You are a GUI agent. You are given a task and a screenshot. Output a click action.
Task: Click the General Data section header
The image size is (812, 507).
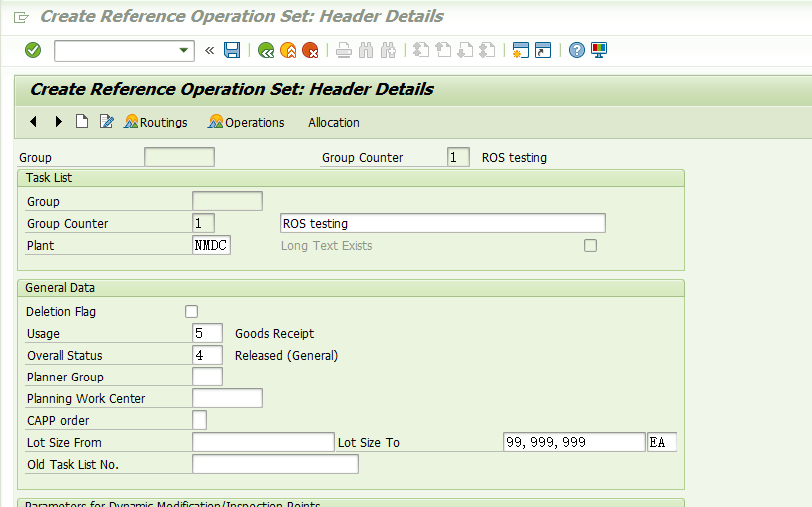pyautogui.click(x=351, y=288)
